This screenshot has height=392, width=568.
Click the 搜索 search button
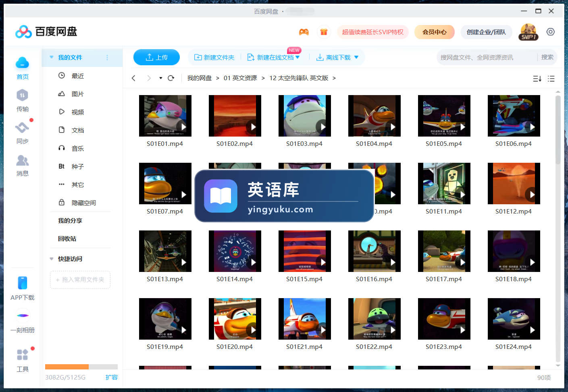coord(547,57)
